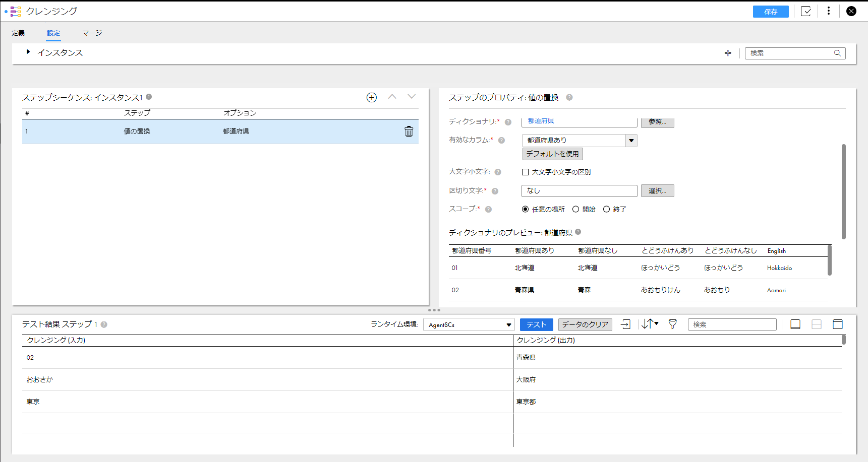Viewport: 868px width, 462px height.
Task: Open help icon beside ステップのプロパティ heading
Action: pyautogui.click(x=569, y=98)
